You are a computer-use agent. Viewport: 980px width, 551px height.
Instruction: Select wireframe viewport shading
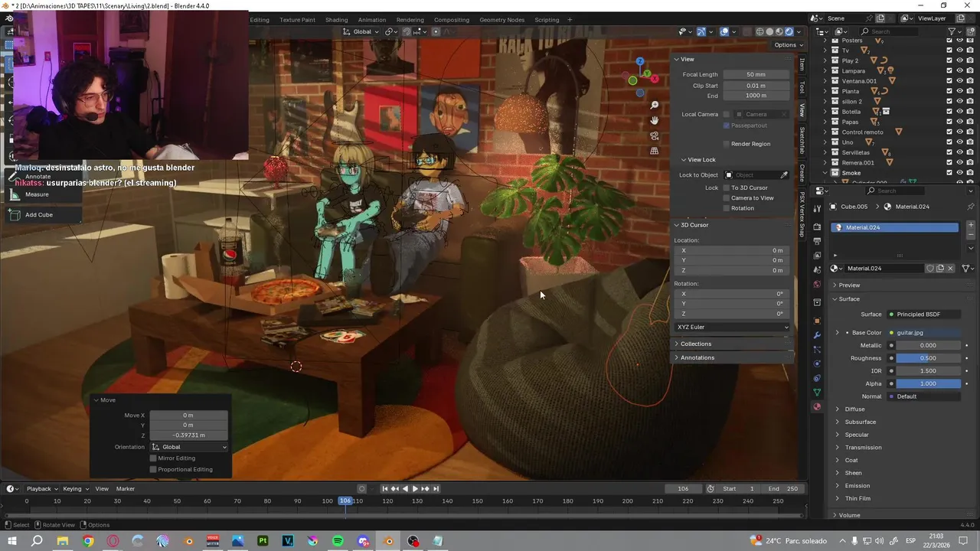pos(759,31)
